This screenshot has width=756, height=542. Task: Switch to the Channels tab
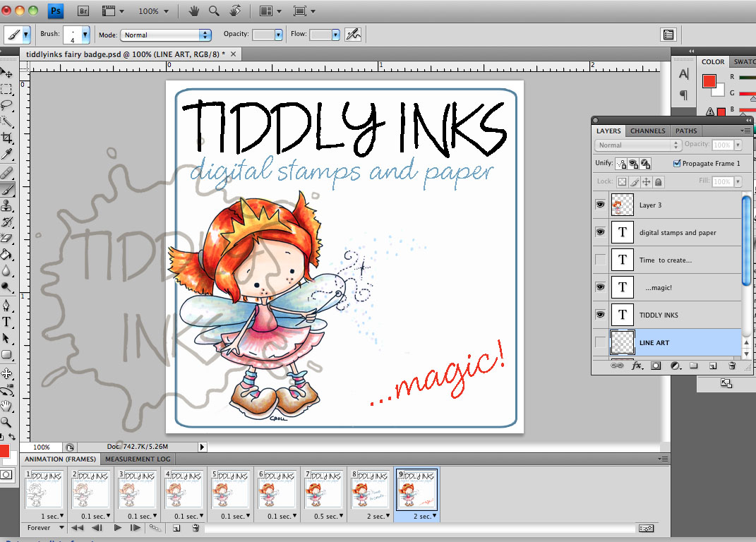pyautogui.click(x=647, y=131)
